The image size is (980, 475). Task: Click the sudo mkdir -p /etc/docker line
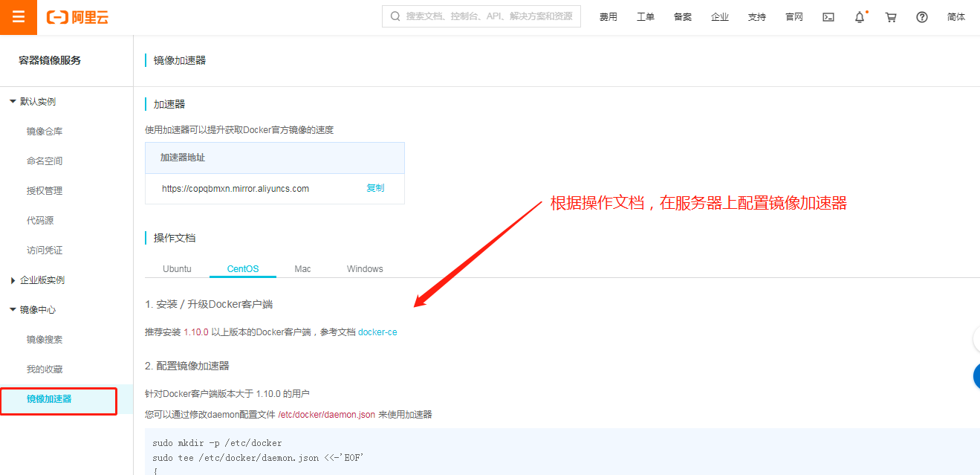coord(217,443)
